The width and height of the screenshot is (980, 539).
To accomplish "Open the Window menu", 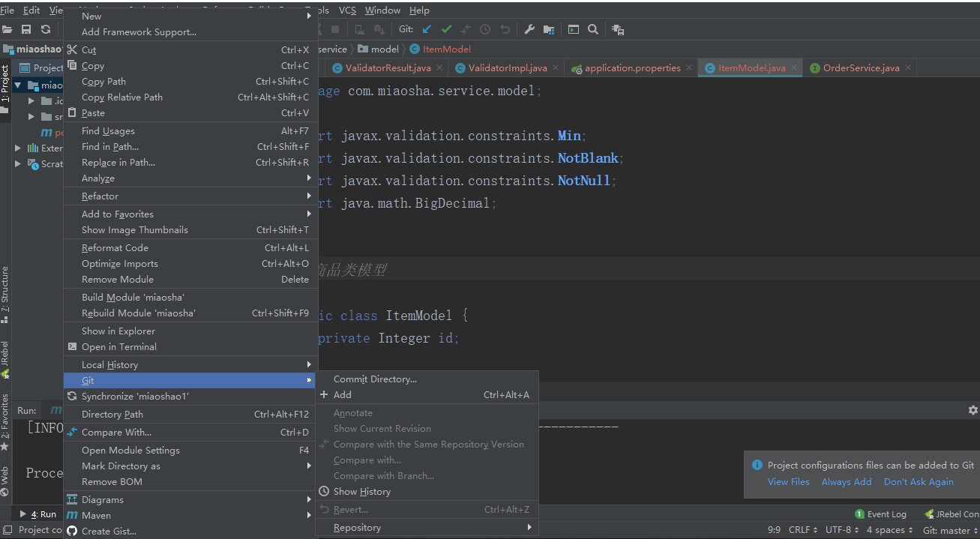I will click(382, 10).
